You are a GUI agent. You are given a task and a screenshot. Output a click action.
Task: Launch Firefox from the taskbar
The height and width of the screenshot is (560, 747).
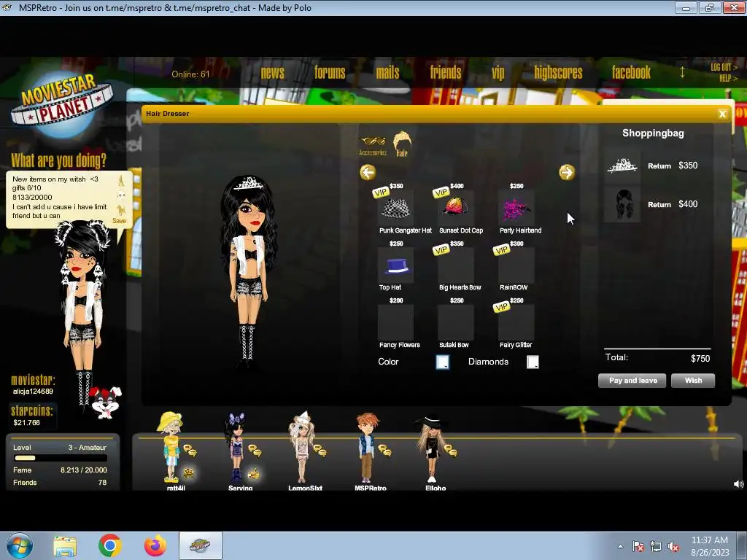155,545
